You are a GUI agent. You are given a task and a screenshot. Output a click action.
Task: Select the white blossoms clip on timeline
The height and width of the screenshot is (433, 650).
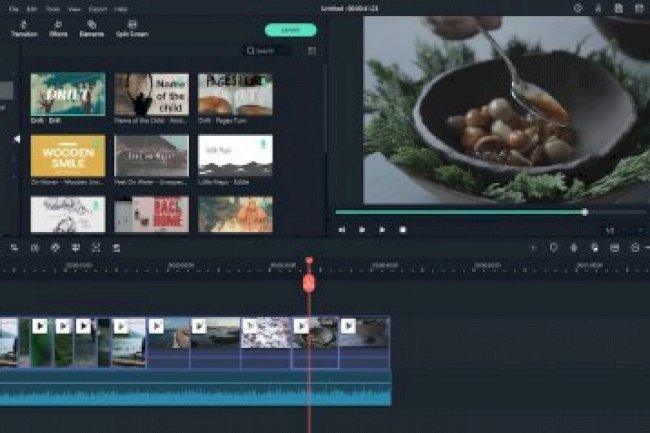266,342
